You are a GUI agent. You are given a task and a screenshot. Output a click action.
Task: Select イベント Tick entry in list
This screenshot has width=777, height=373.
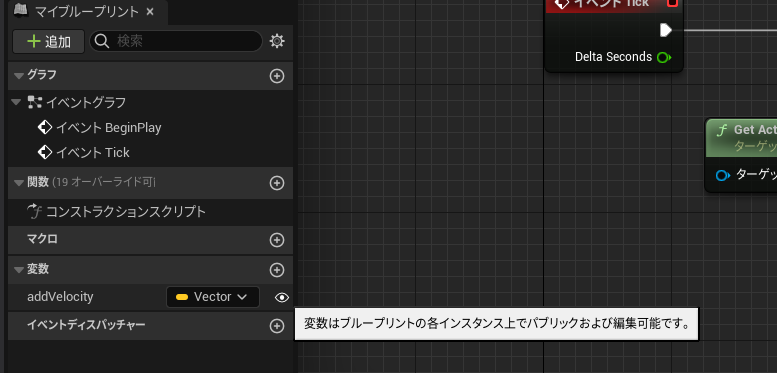[93, 153]
